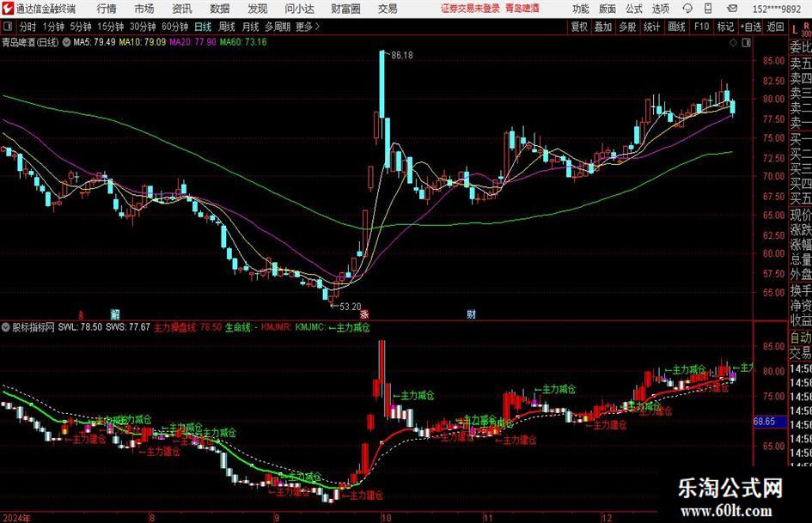Open the 发现 menu
The height and width of the screenshot is (523, 812).
(258, 9)
